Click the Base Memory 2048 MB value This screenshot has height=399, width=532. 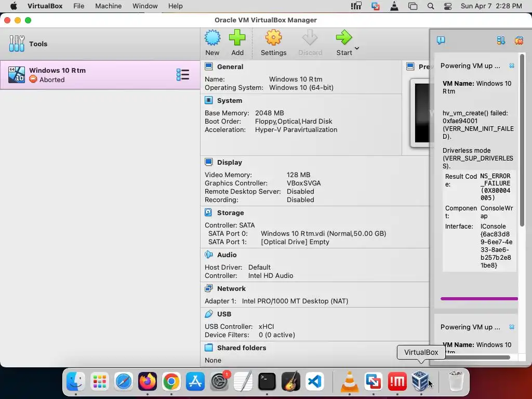(270, 113)
